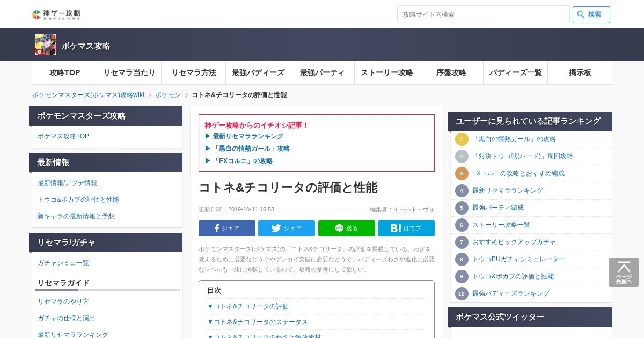The image size is (644, 338).
Task: Open the バディーズ一覧 nav tab
Action: tap(515, 72)
